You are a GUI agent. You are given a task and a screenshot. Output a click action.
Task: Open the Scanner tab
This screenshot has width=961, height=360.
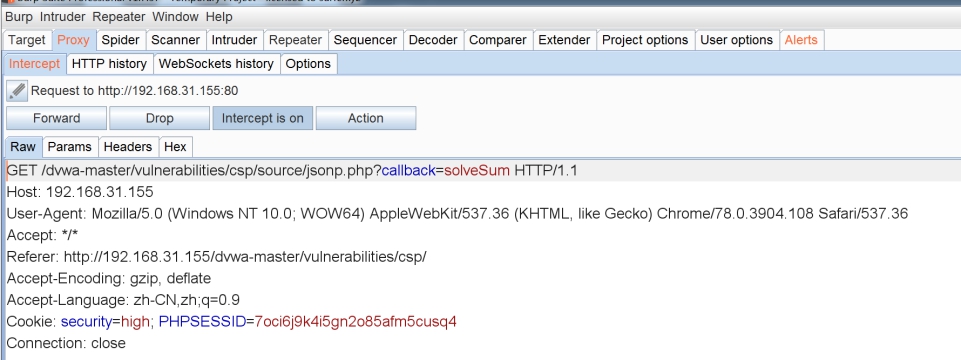(x=175, y=40)
